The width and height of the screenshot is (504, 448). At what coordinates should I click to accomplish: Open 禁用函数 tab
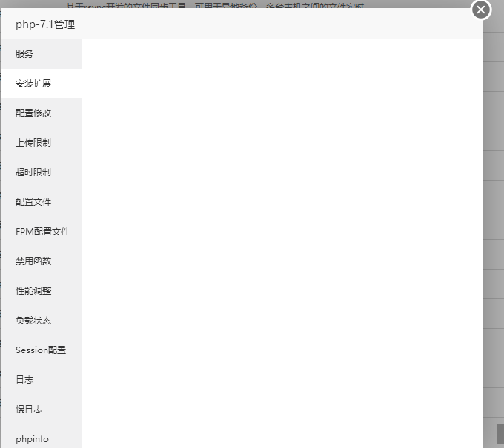coord(42,261)
